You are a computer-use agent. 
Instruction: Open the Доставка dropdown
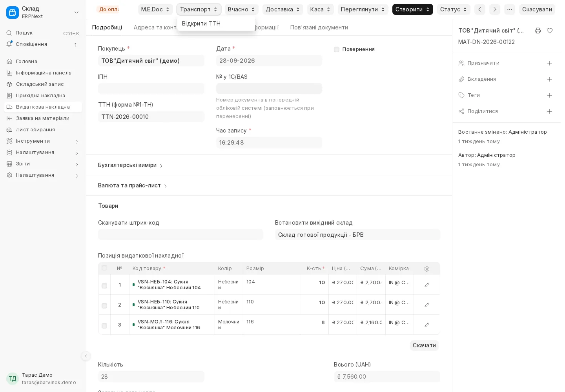coord(282,9)
